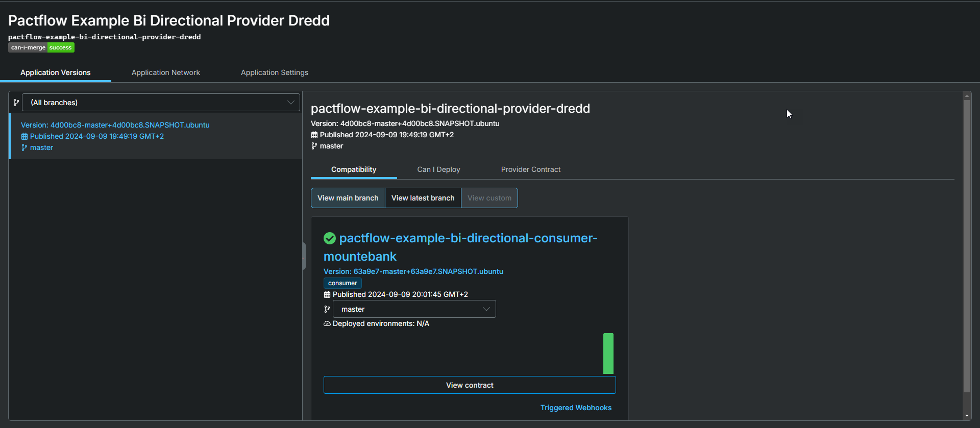
Task: Click the panel splitter collapse handle
Action: [x=304, y=256]
